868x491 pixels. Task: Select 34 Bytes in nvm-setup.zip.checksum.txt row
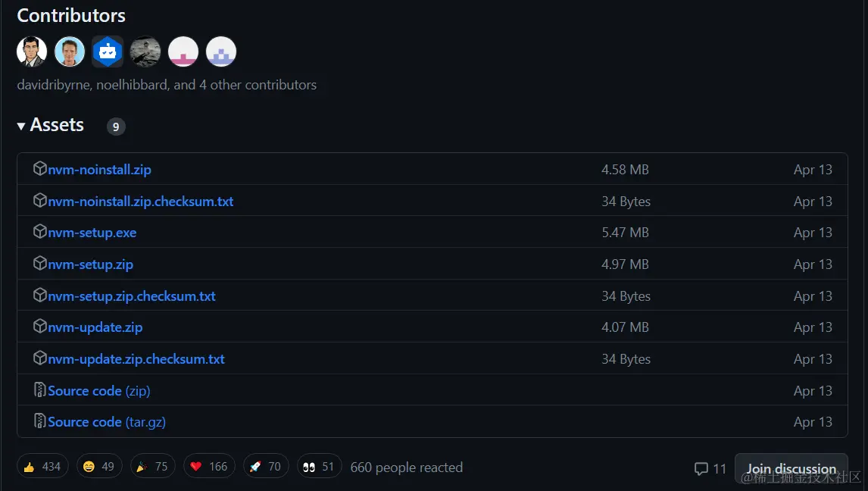click(626, 296)
